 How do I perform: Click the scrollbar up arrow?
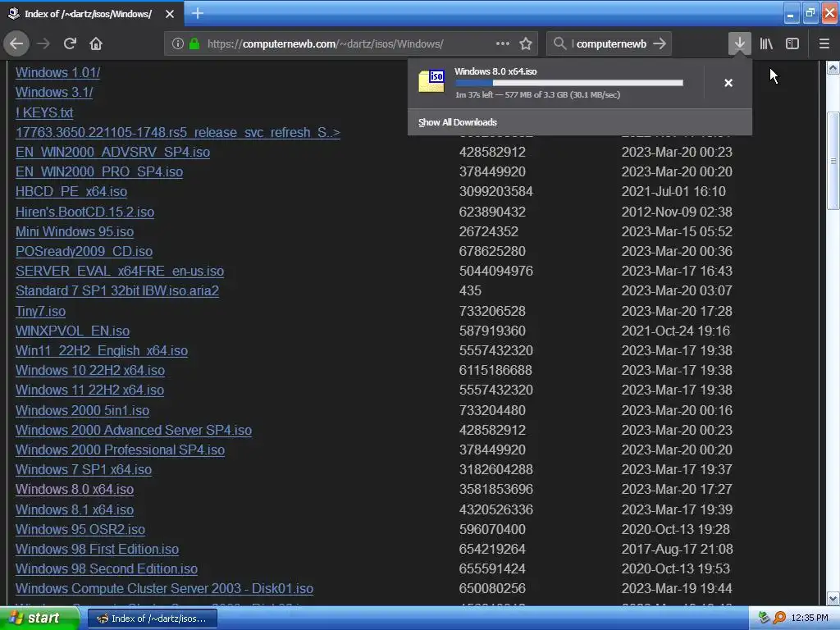tap(833, 67)
